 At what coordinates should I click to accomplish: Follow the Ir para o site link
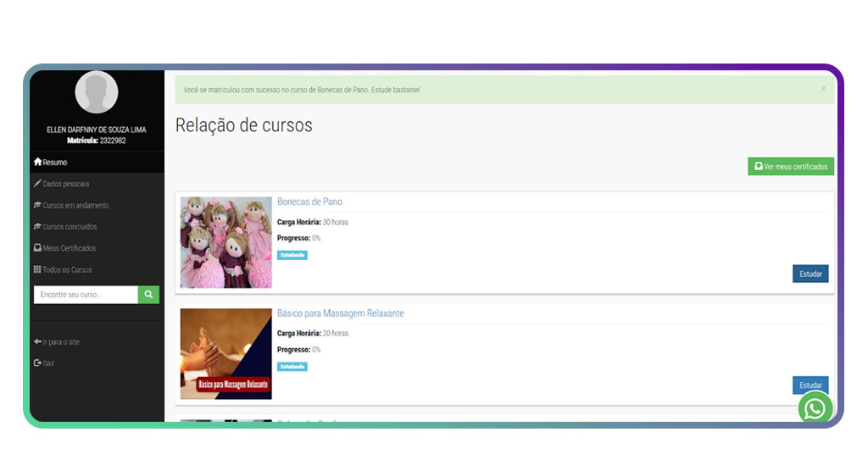(x=61, y=341)
